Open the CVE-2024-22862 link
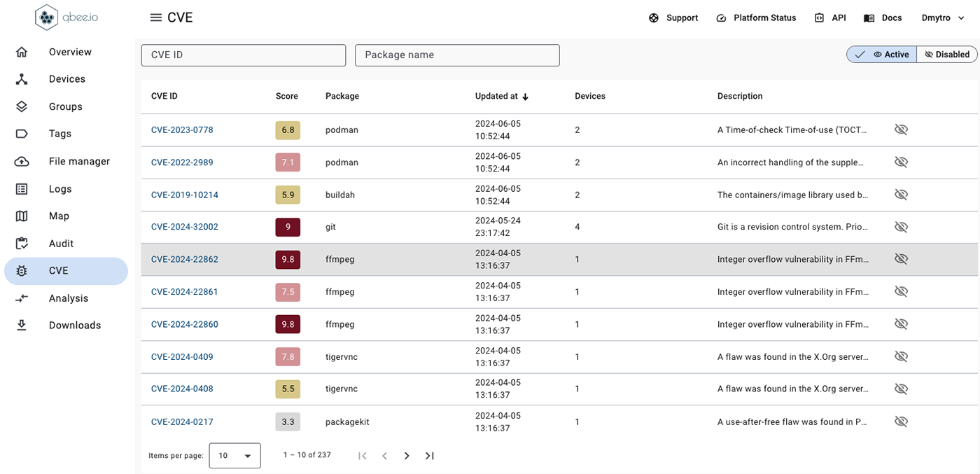The height and width of the screenshot is (474, 980). pos(185,260)
